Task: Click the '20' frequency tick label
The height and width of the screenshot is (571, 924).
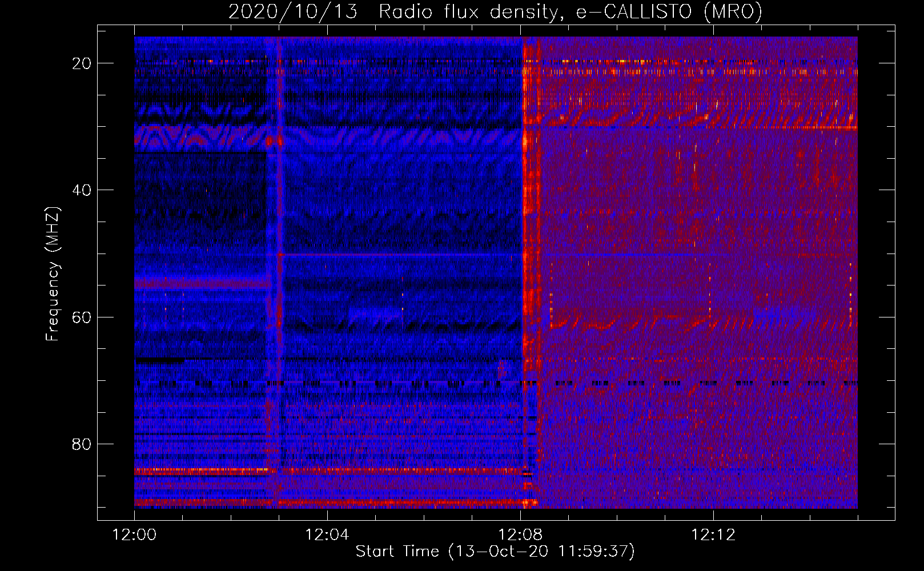Action: pyautogui.click(x=82, y=63)
